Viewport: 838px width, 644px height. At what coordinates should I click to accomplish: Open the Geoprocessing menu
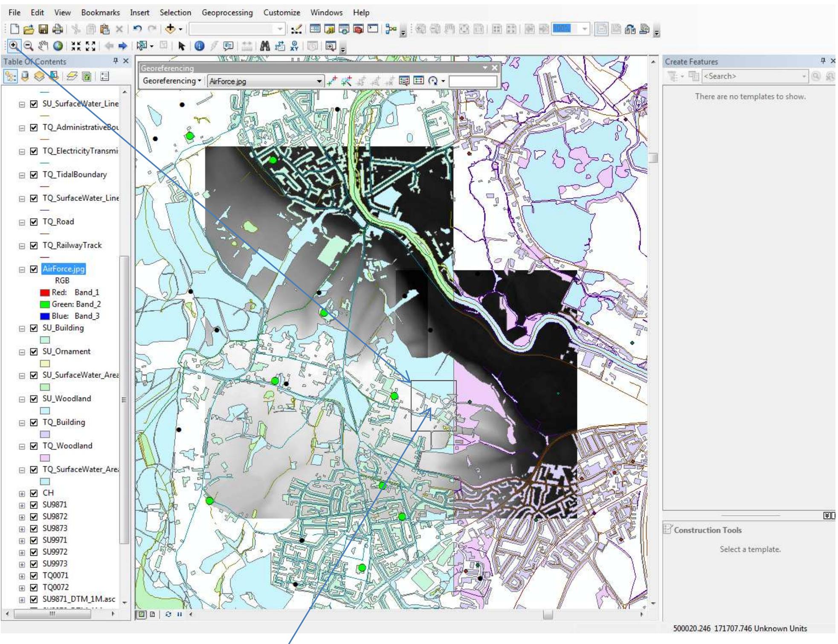click(x=227, y=12)
